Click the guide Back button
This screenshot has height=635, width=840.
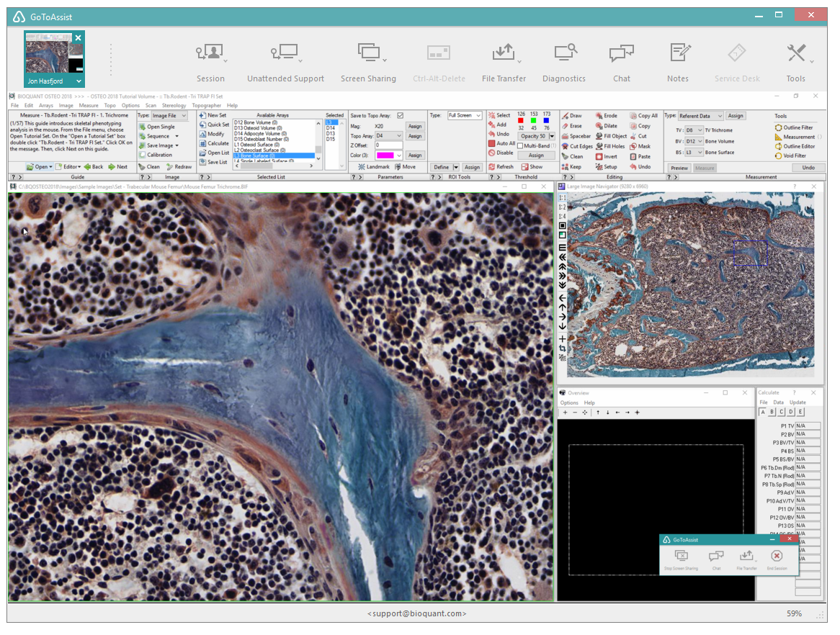[x=93, y=166]
